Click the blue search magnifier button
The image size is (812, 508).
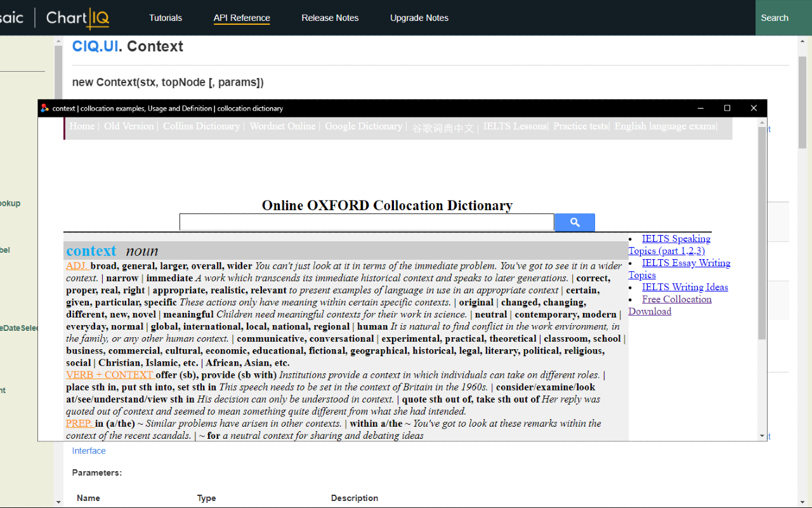(x=575, y=222)
